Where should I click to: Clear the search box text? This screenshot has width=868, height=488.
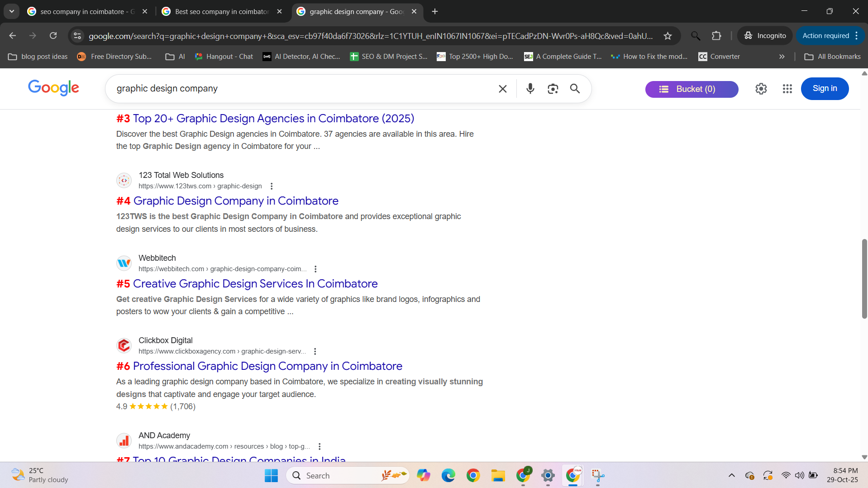[502, 89]
